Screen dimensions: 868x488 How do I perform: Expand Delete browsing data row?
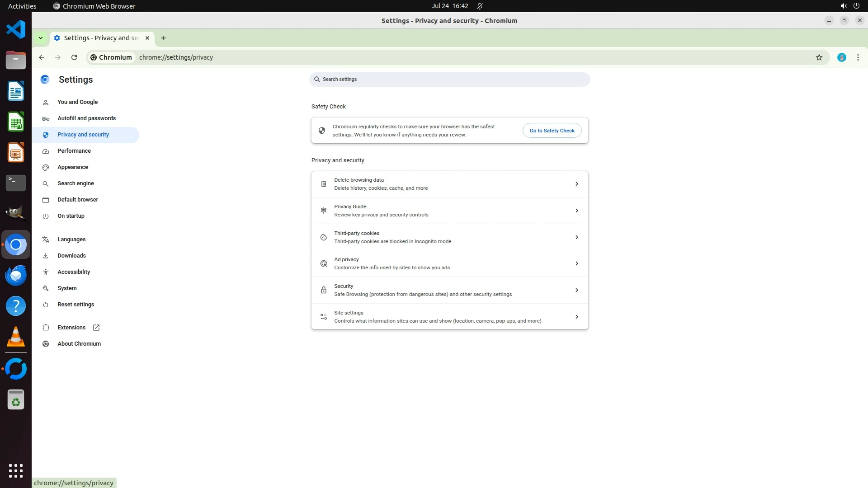pyautogui.click(x=449, y=184)
